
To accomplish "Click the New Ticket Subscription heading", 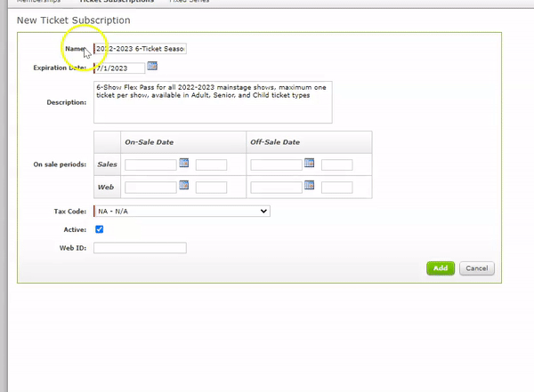I will [x=74, y=20].
